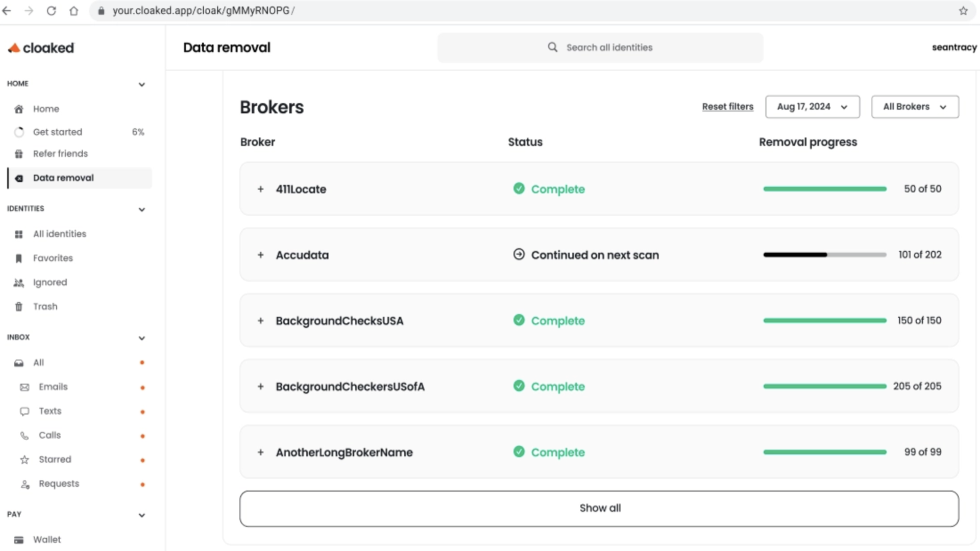Collapse the PAY sidebar section

pyautogui.click(x=142, y=515)
